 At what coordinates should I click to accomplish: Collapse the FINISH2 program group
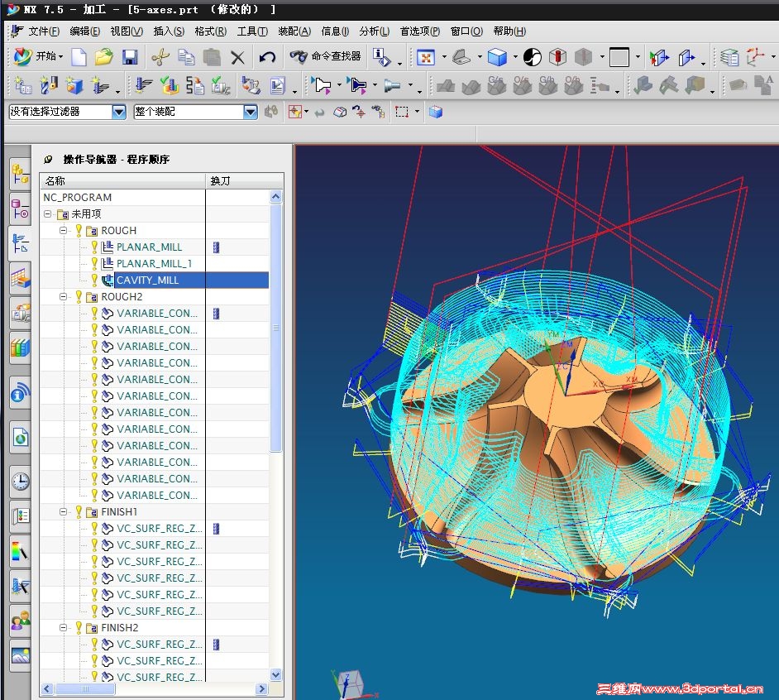pyautogui.click(x=63, y=628)
